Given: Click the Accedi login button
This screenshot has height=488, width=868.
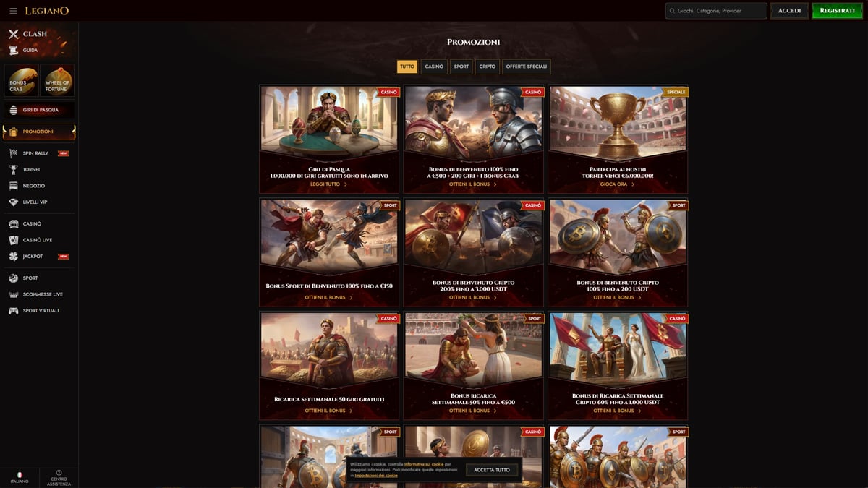Looking at the screenshot, I should coord(789,11).
